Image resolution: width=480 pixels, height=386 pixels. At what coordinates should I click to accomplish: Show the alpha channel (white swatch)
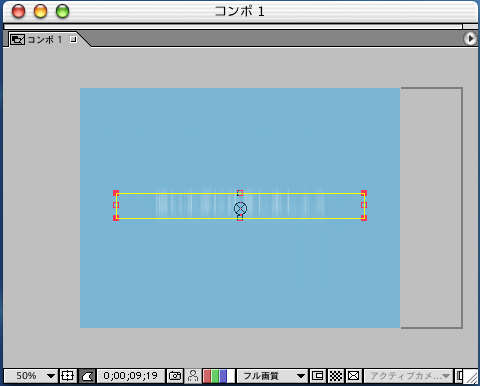pyautogui.click(x=231, y=376)
